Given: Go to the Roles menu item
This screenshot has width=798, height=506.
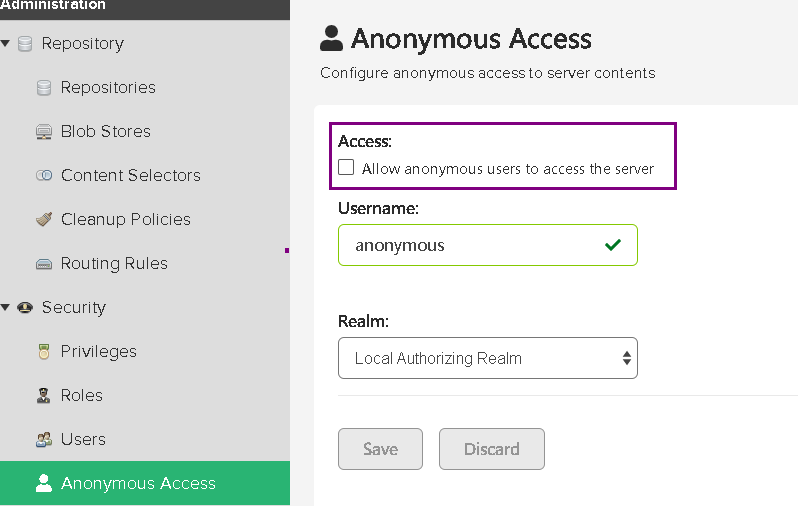Looking at the screenshot, I should [x=81, y=396].
